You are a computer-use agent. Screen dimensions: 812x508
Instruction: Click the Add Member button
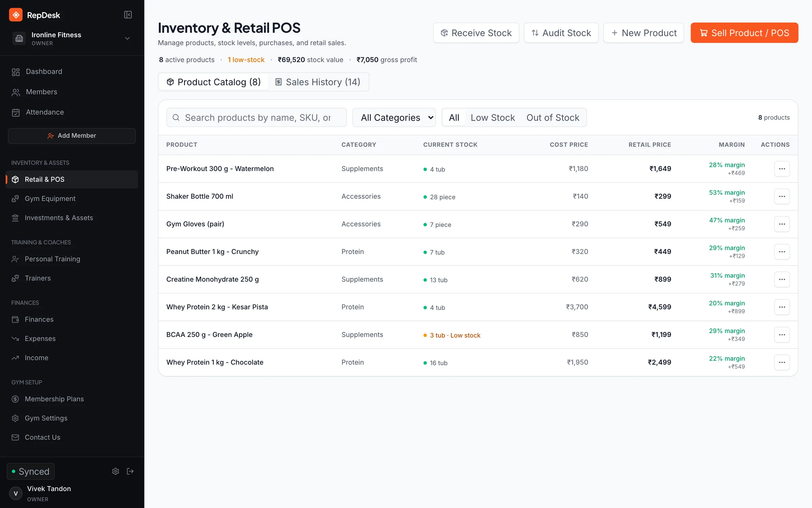pyautogui.click(x=72, y=136)
